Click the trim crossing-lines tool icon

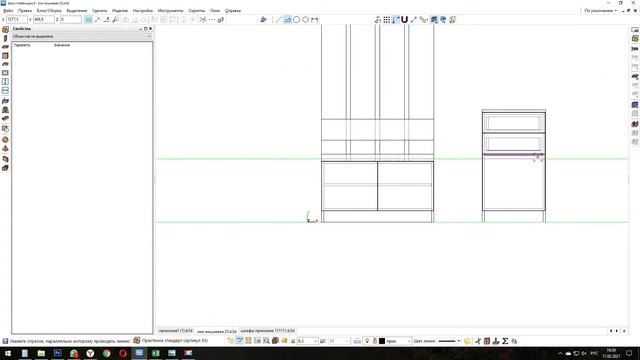[x=202, y=19]
